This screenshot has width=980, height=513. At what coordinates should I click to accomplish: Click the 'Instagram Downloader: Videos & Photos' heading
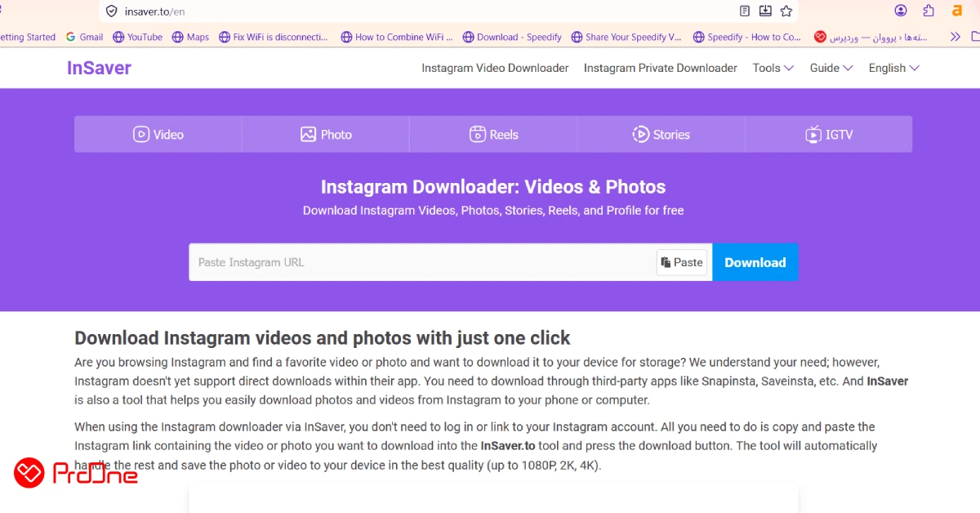tap(493, 187)
